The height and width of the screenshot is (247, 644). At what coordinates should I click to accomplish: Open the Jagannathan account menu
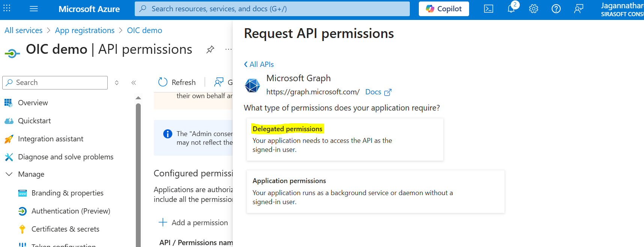(x=622, y=9)
